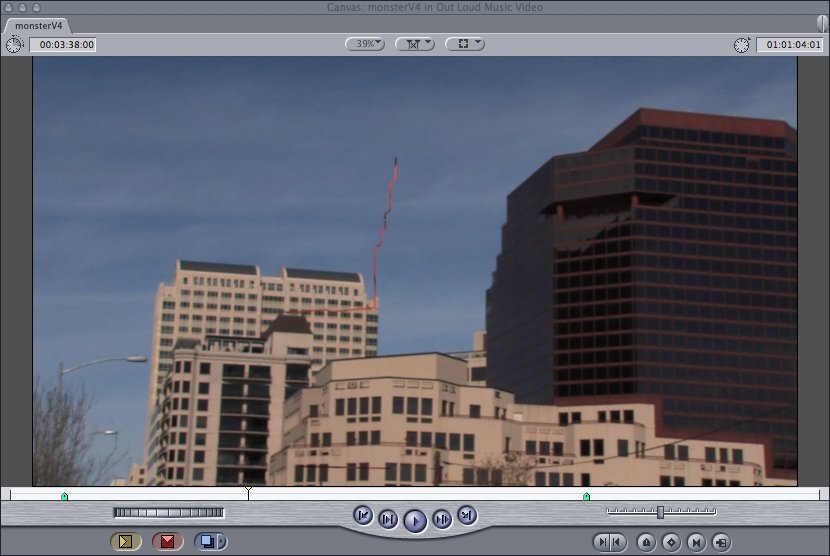Click the Play Around Current Frame button
830x556 pixels.
441,518
